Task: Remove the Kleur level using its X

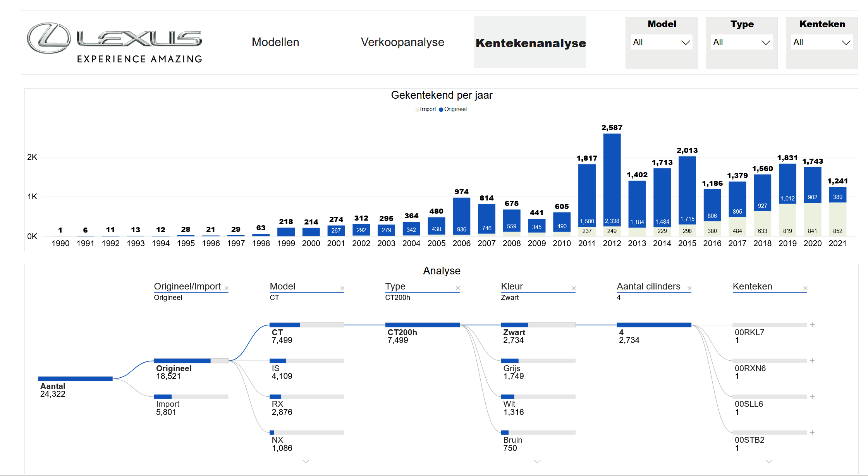Action: (x=574, y=288)
